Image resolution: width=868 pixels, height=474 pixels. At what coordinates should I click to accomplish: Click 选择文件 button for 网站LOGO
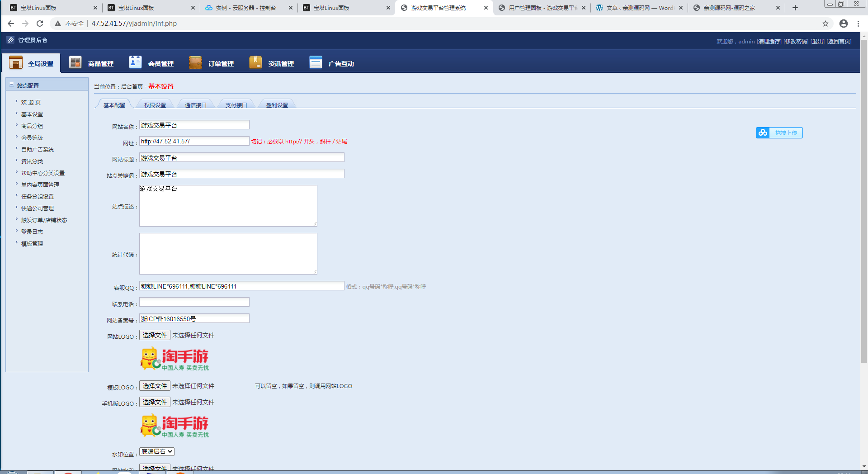[x=155, y=335]
